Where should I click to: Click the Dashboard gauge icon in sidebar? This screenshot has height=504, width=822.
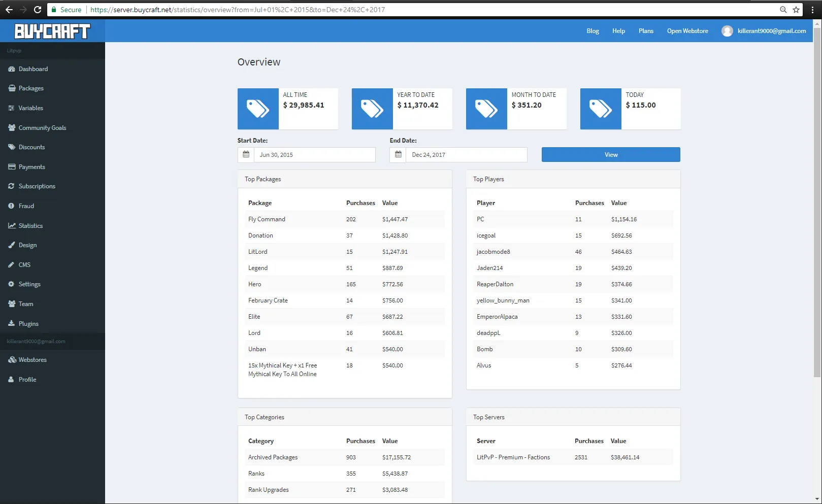coord(11,69)
